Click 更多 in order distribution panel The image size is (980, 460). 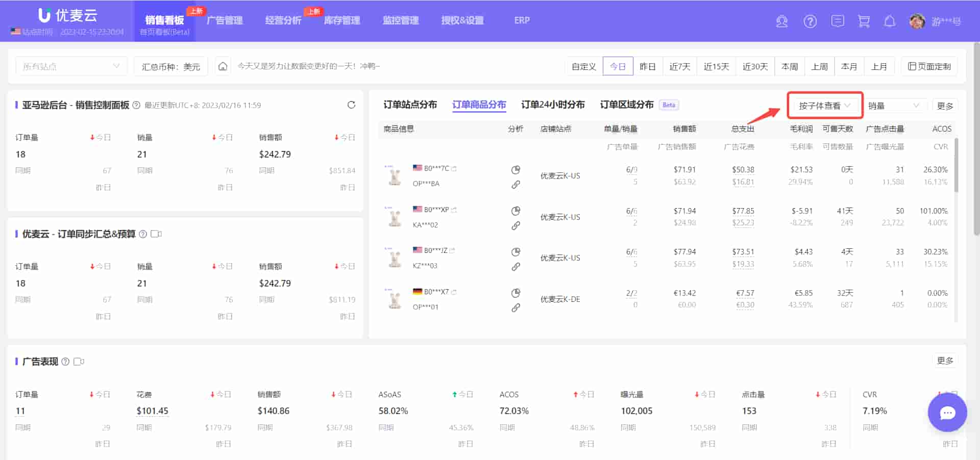click(945, 106)
